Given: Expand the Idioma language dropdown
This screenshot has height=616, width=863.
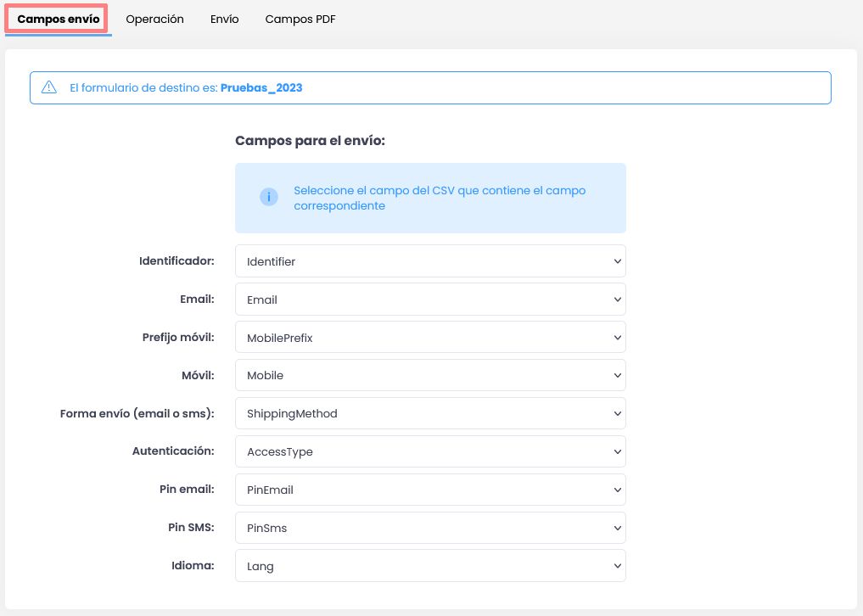Looking at the screenshot, I should click(430, 566).
